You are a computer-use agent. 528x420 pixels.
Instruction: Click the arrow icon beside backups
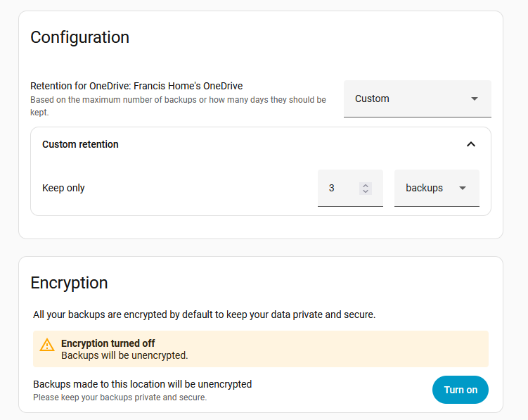point(463,188)
